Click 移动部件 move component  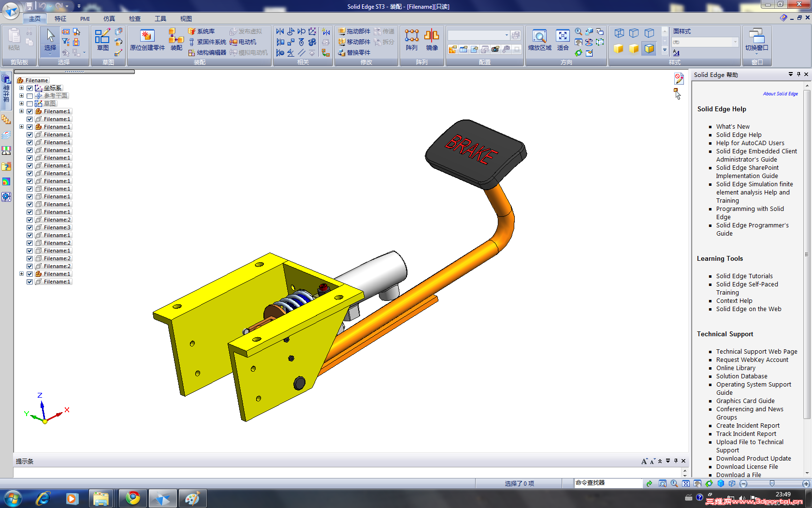click(x=354, y=42)
